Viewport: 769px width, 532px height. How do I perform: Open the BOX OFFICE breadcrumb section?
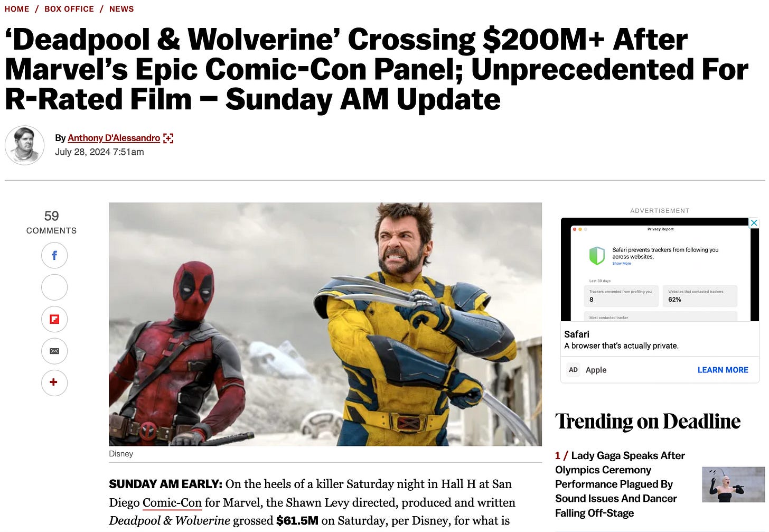tap(69, 9)
